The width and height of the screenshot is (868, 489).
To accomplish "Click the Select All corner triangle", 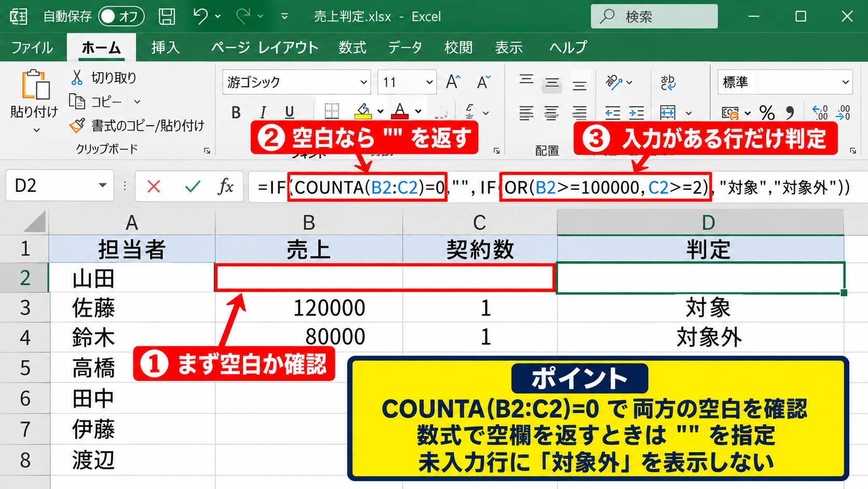I will pyautogui.click(x=35, y=222).
